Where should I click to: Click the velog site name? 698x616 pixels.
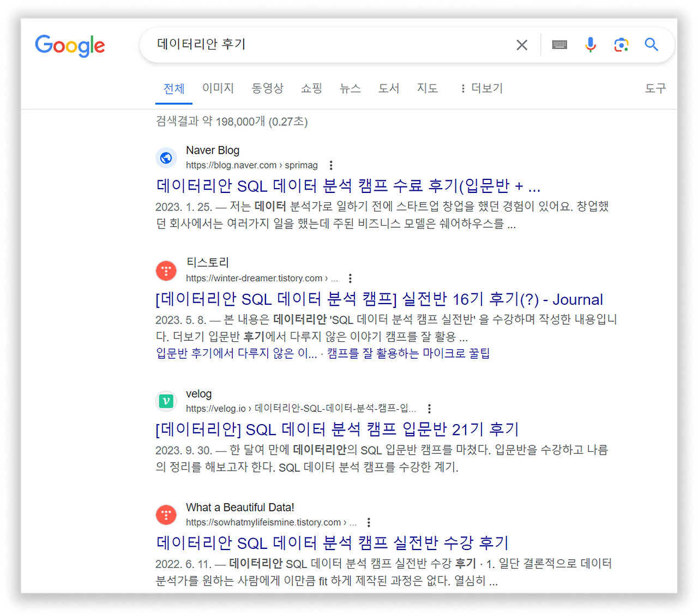(199, 394)
